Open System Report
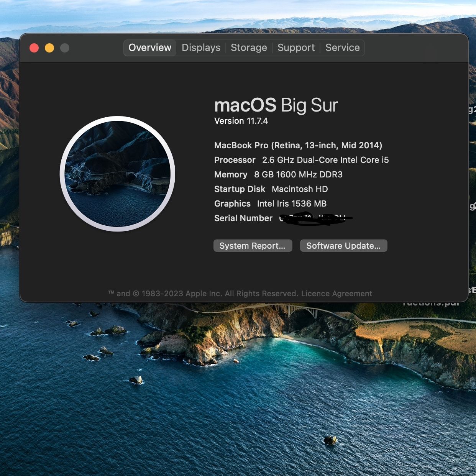 click(x=253, y=246)
